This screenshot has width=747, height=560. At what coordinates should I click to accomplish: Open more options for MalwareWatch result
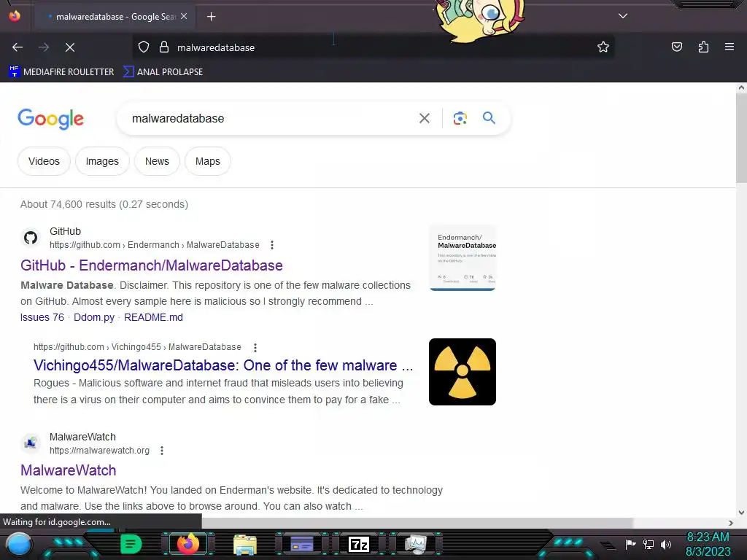(x=162, y=451)
